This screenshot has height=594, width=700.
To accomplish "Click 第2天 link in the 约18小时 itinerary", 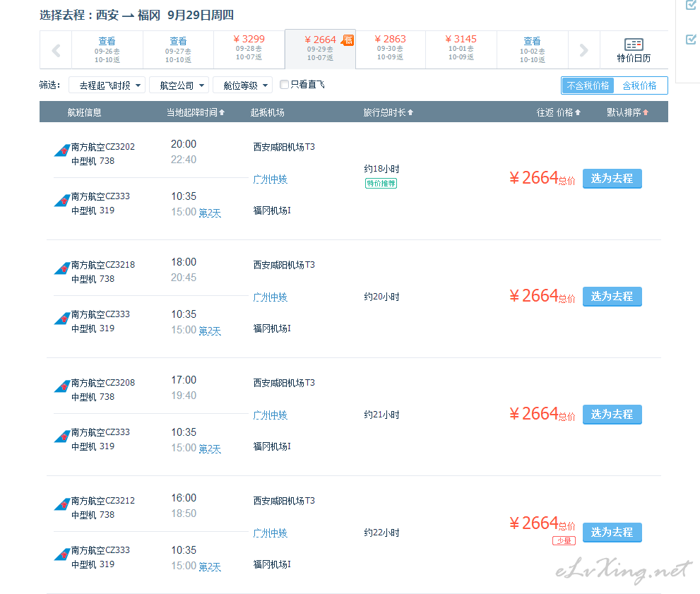I will point(210,213).
